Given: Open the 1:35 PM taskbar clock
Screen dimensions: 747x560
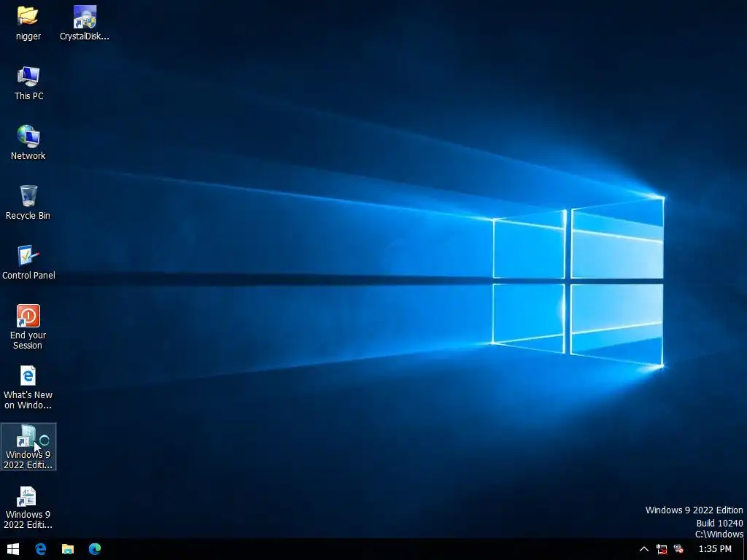Looking at the screenshot, I should click(x=715, y=549).
